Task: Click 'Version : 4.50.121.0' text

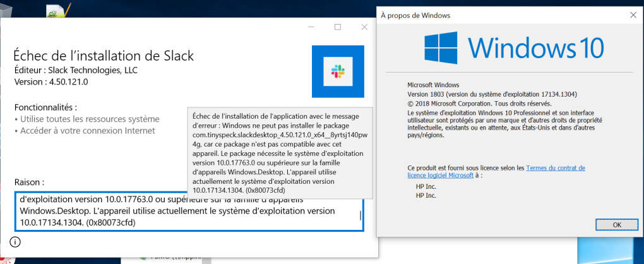Action: click(x=51, y=81)
